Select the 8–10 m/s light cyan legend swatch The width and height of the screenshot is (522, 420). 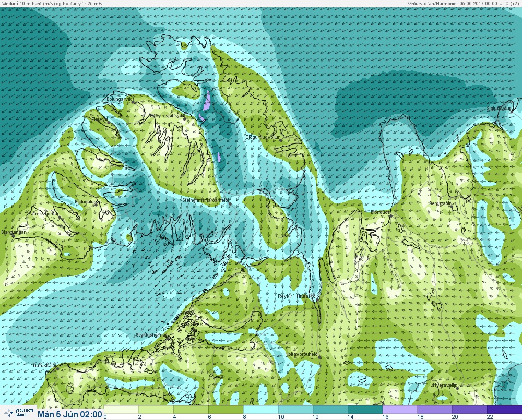(260, 410)
